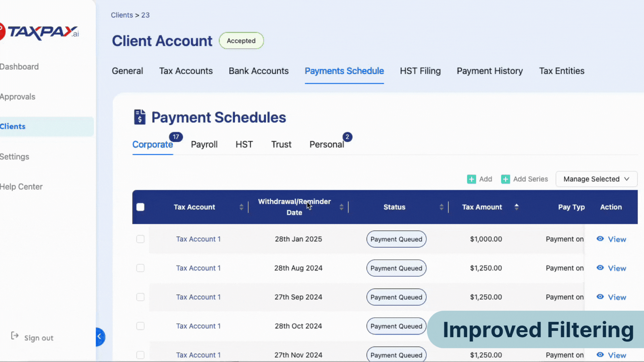644x362 pixels.
Task: Sort by Status column arrows
Action: (441, 207)
